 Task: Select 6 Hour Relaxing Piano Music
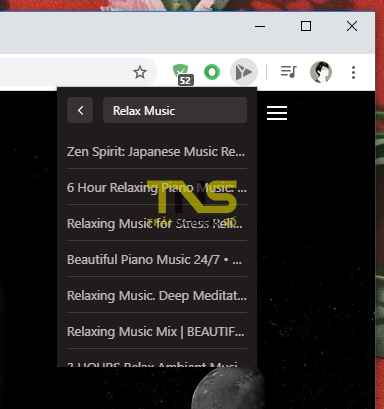pos(157,187)
